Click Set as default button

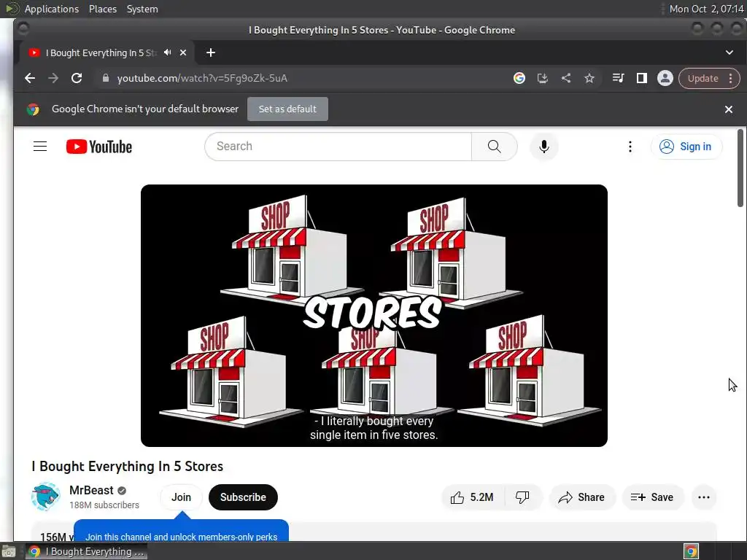click(287, 109)
